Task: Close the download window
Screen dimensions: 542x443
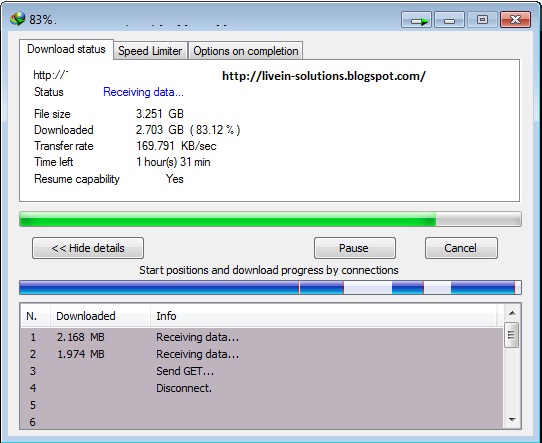Action: coord(515,19)
